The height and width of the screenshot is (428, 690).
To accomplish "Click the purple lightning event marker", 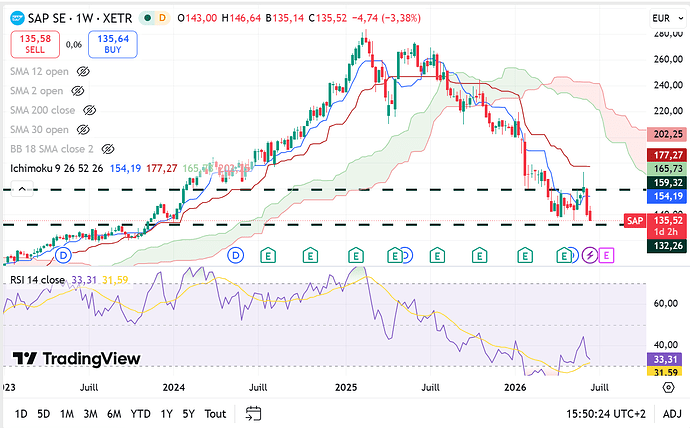I will [x=590, y=255].
